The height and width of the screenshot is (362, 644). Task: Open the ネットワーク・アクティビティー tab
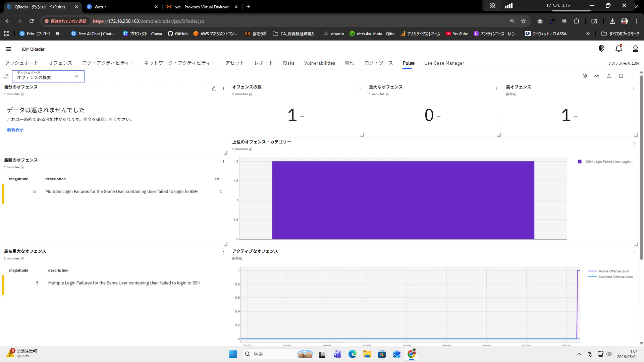click(x=180, y=63)
